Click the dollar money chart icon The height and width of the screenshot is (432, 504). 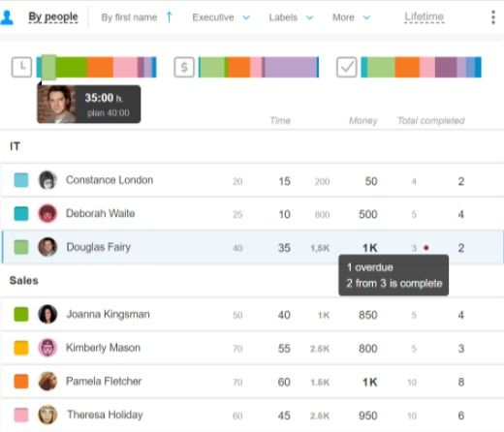[x=184, y=67]
